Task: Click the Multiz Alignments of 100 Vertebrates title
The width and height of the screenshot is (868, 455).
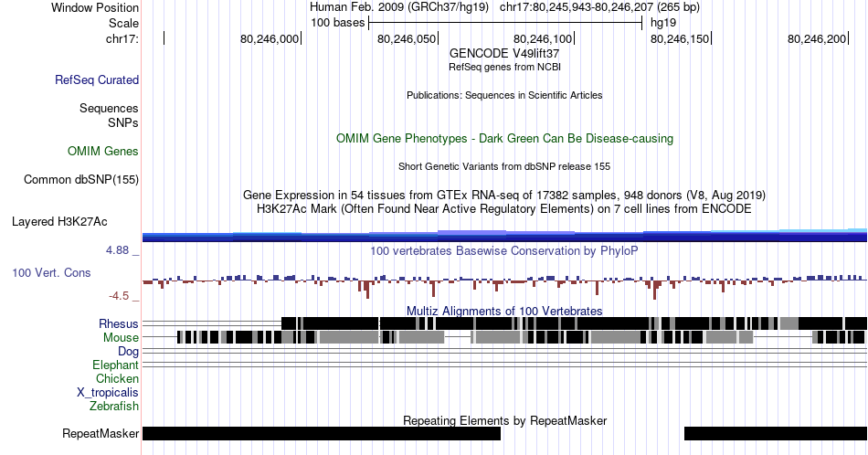Action: click(x=504, y=311)
